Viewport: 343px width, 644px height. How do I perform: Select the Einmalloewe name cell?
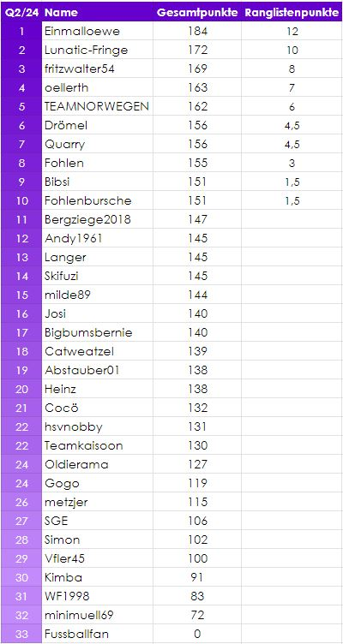[98, 31]
